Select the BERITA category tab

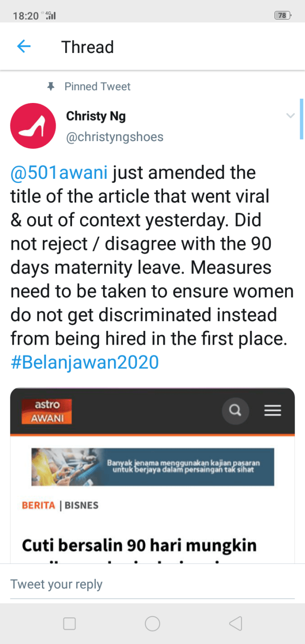39,505
